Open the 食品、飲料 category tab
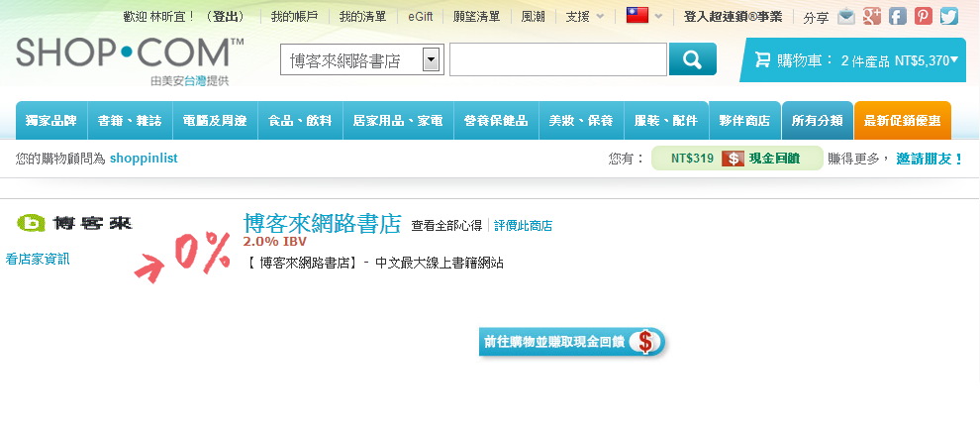Viewport: 980px width, 429px height. coord(301,121)
